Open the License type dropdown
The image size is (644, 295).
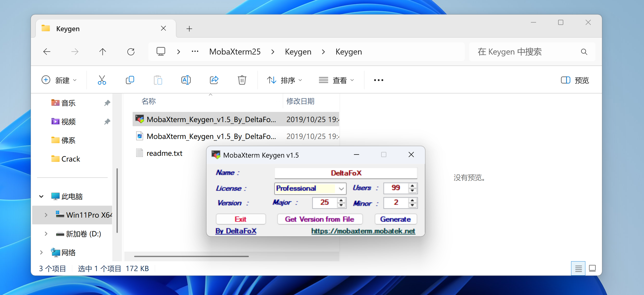(341, 189)
